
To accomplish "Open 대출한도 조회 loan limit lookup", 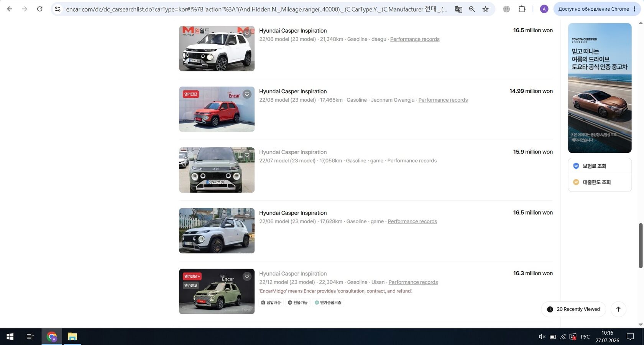I will 600,182.
